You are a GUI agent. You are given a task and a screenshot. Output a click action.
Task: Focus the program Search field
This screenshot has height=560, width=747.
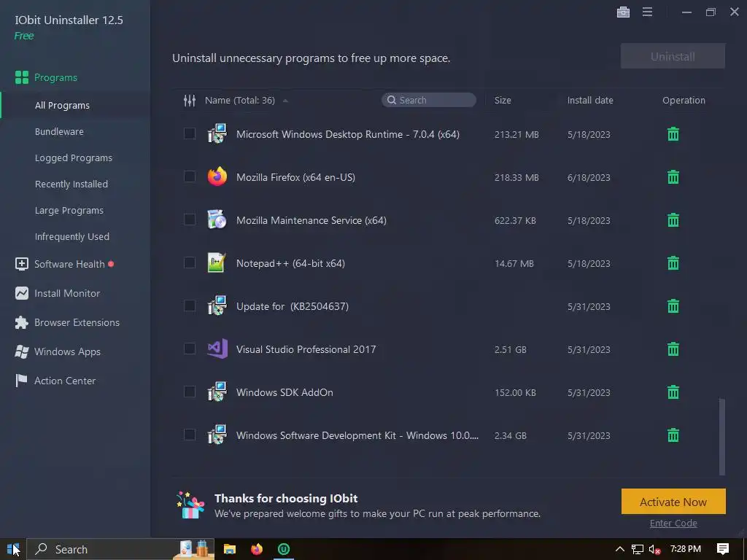(x=429, y=100)
